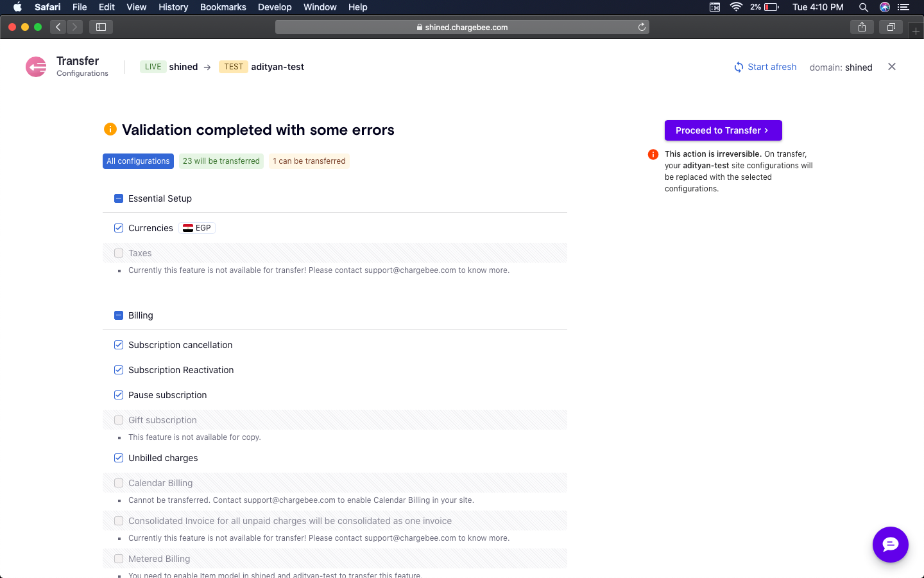Click the shined.chargebee.com address field

(462, 27)
